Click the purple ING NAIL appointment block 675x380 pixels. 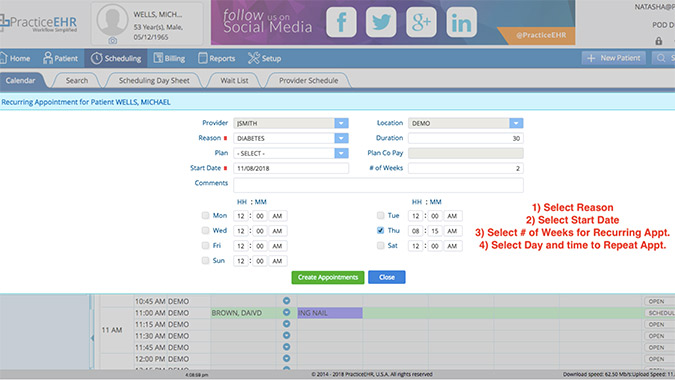click(x=330, y=313)
